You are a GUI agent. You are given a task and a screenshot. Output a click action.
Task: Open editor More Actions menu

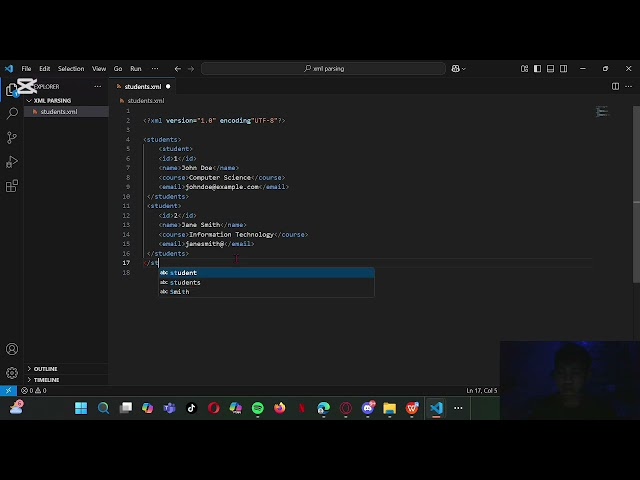click(x=629, y=87)
